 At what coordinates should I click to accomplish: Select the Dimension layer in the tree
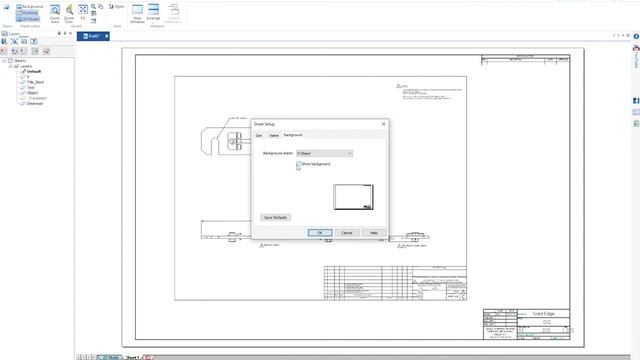click(35, 103)
